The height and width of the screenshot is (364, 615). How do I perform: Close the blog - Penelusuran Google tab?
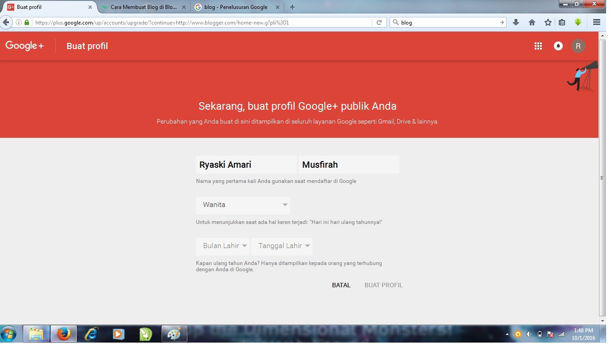coord(278,7)
